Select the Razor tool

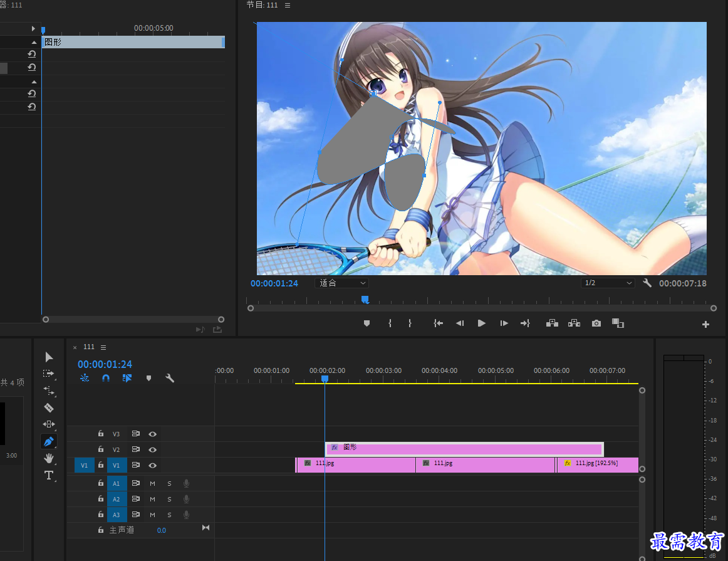point(49,408)
